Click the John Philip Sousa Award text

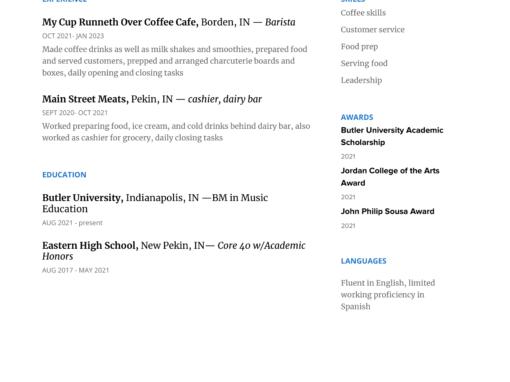coord(387,212)
